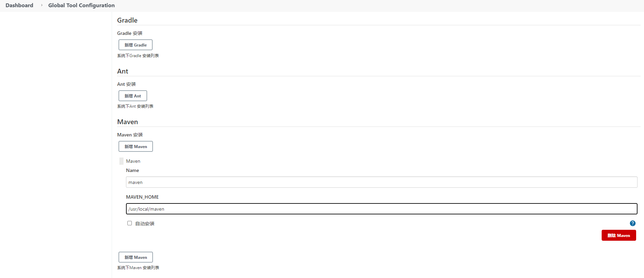
Task: Click the 系统下Ant 安装列表 description text
Action: [x=135, y=106]
